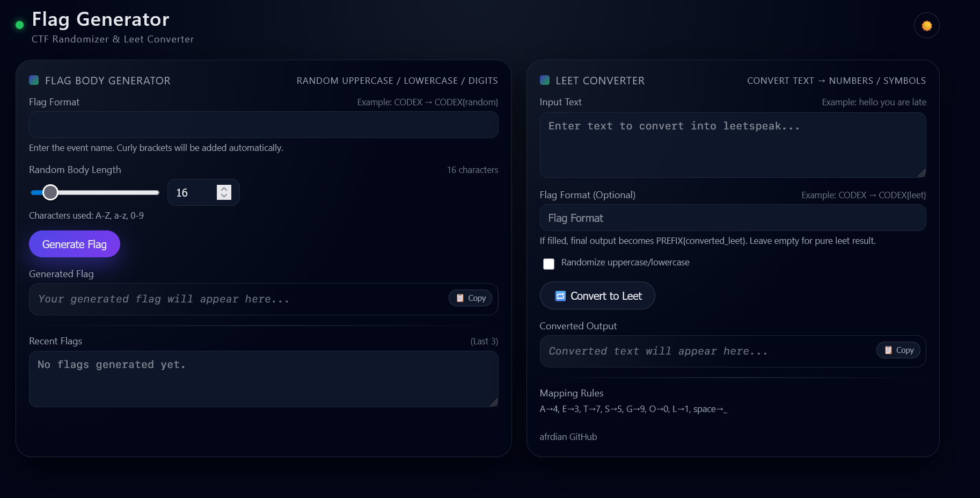This screenshot has height=498, width=980.
Task: Copy the converted leet output
Action: [899, 350]
